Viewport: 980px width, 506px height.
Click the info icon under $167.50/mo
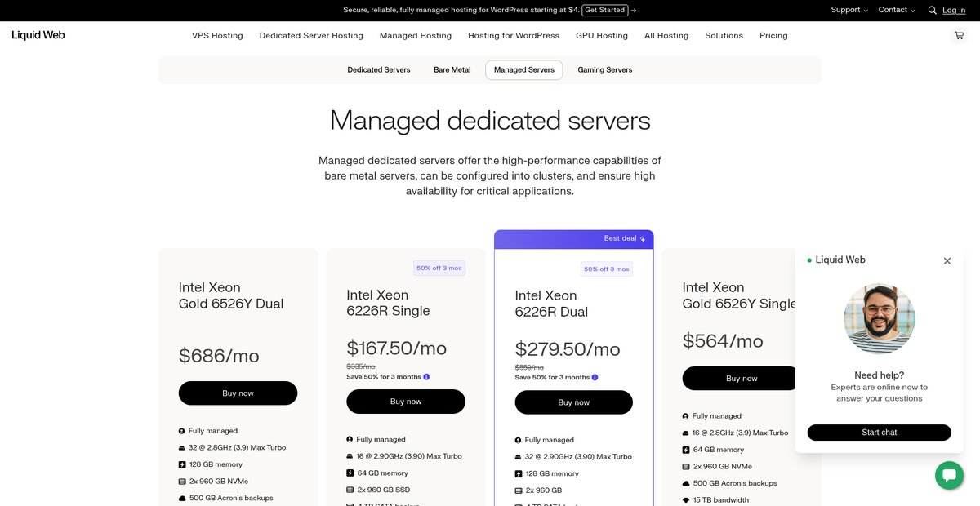tap(426, 377)
